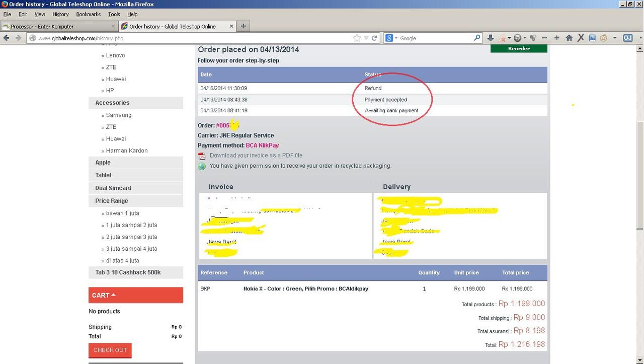Viewport: 644px width, 364px height.
Task: Click the CHECK OUT button
Action: tap(110, 350)
